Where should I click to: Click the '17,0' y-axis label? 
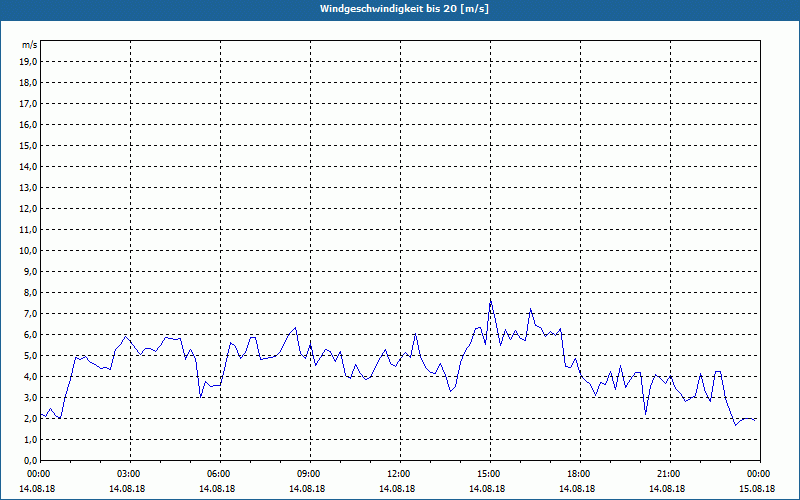pos(28,104)
